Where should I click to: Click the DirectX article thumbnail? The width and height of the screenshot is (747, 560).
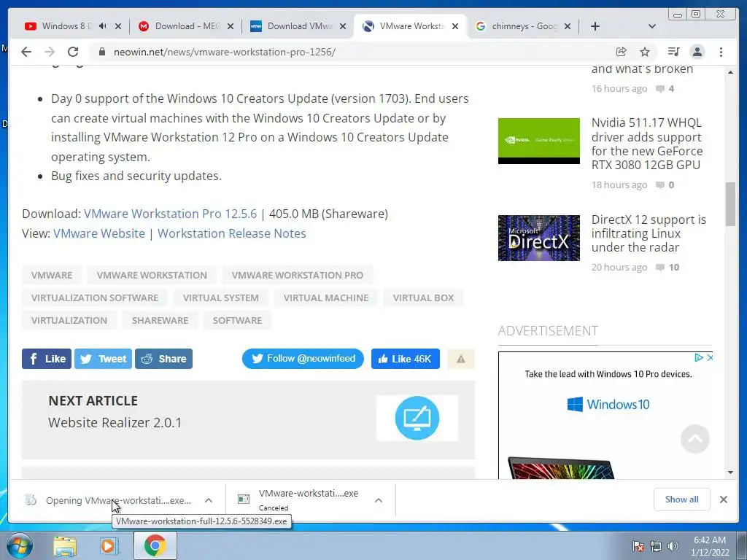click(x=539, y=238)
